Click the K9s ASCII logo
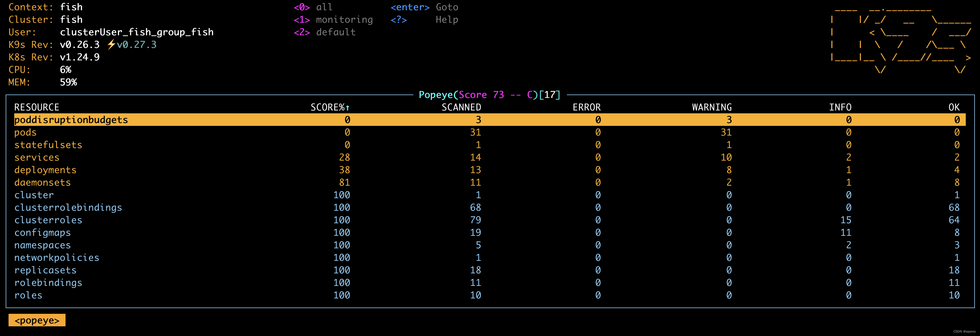Image resolution: width=980 pixels, height=336 pixels. 901,40
